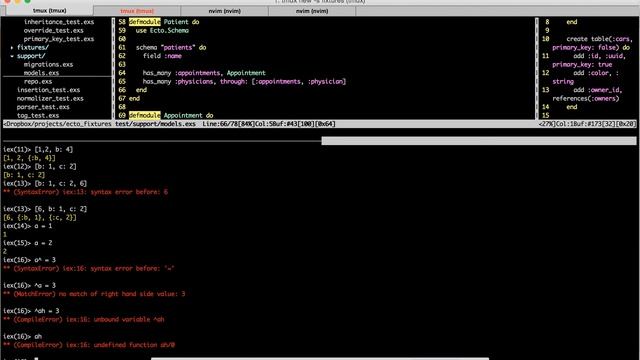Select models.exs in the file tree
Screen dimensions: 640x360
(x=41, y=73)
